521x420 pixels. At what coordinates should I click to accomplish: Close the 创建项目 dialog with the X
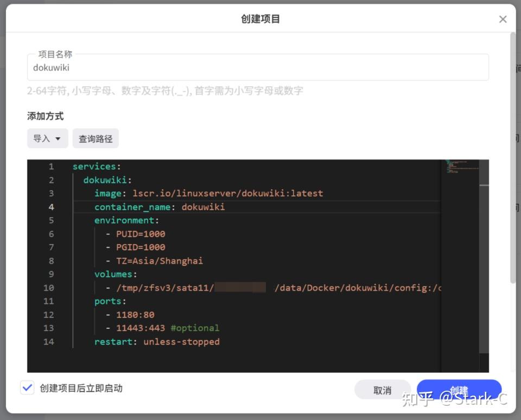(503, 19)
